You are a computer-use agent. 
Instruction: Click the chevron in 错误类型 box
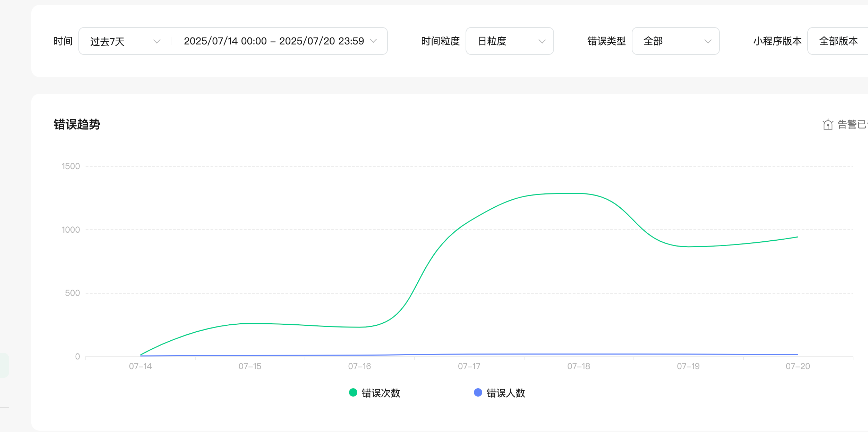(x=708, y=41)
